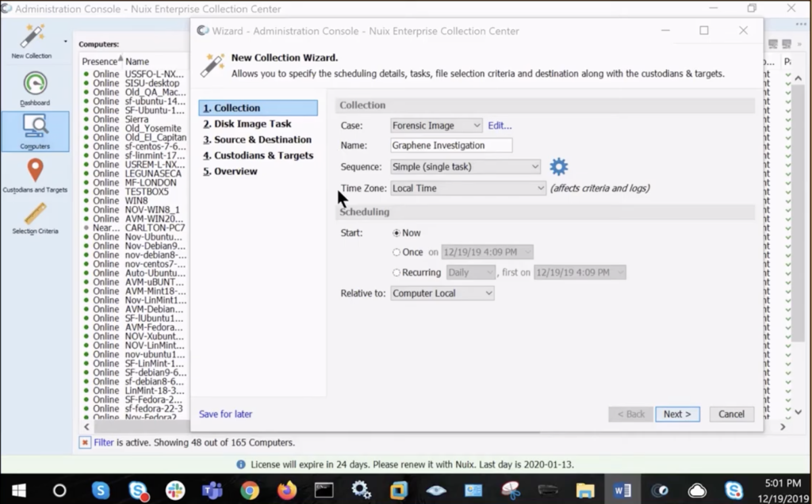
Task: Open the New Collection wand icon in sidebar
Action: point(32,36)
